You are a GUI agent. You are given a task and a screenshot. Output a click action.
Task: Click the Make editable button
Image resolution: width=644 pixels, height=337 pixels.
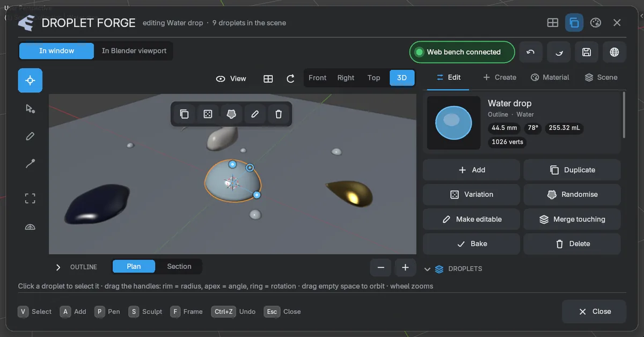point(471,219)
